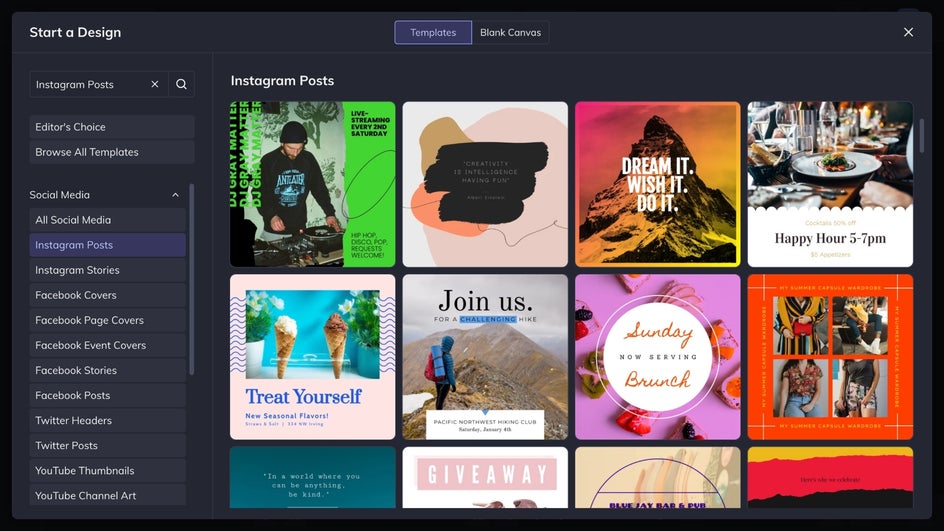Open Browse All Templates
This screenshot has width=944, height=531.
pos(112,152)
